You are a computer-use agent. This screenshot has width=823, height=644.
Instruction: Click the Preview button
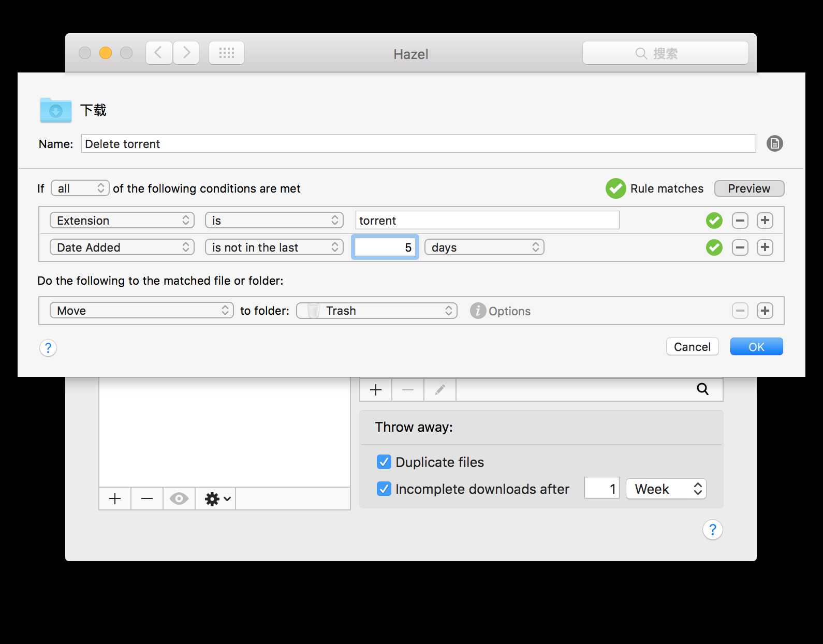pyautogui.click(x=749, y=188)
